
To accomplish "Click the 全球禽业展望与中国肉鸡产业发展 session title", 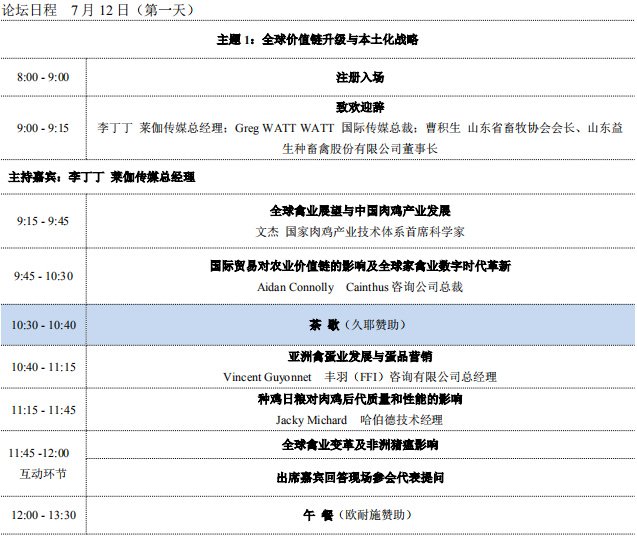I will pos(359,211).
